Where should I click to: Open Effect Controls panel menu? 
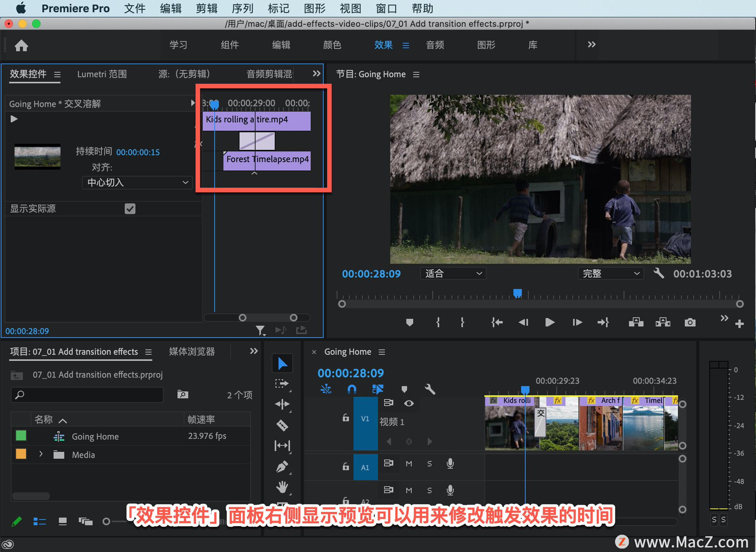tap(57, 74)
